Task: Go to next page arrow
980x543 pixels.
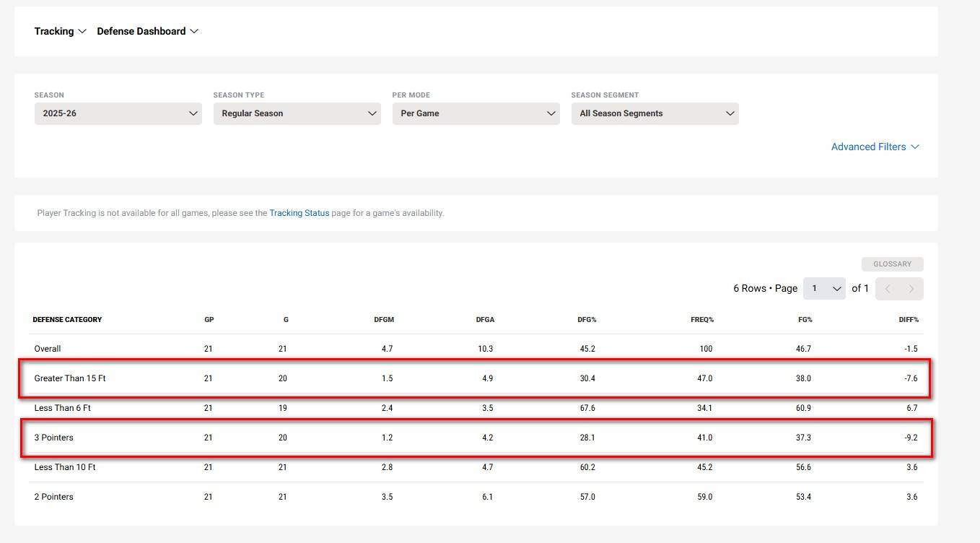Action: [x=911, y=289]
